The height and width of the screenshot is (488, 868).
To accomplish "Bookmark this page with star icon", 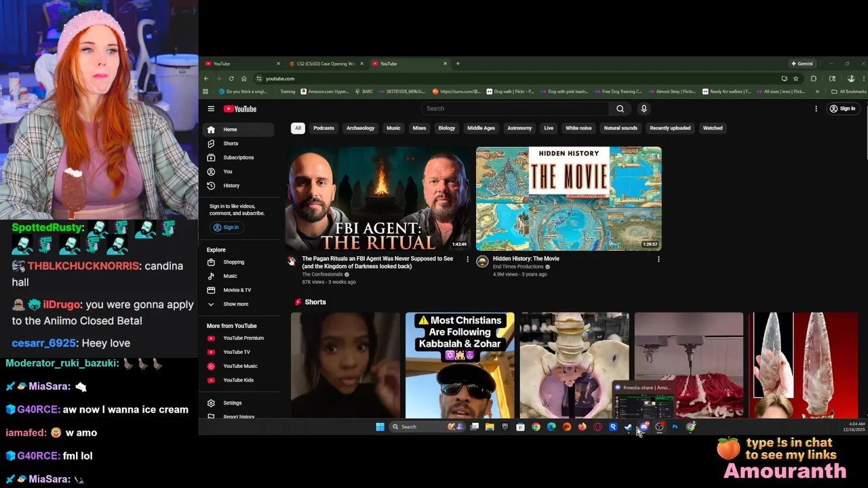I will (x=796, y=79).
